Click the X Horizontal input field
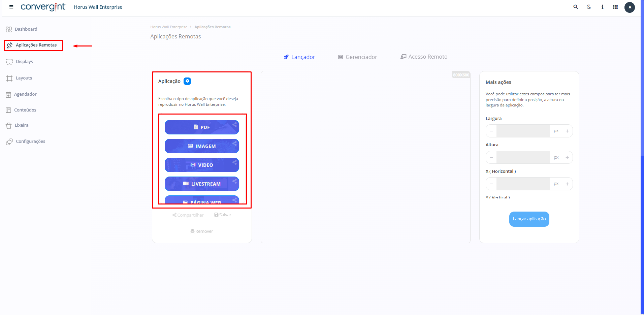Screen dimensions: 644x315 click(x=523, y=184)
